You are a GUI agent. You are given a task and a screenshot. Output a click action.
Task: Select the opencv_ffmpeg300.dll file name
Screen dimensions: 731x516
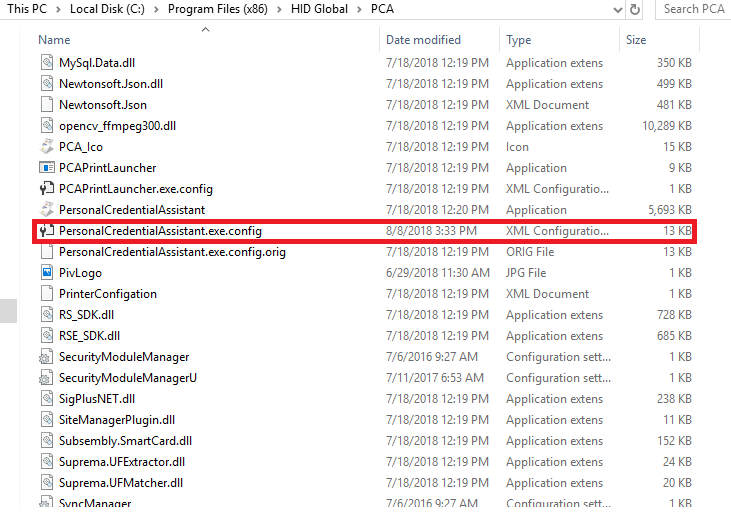tap(117, 126)
